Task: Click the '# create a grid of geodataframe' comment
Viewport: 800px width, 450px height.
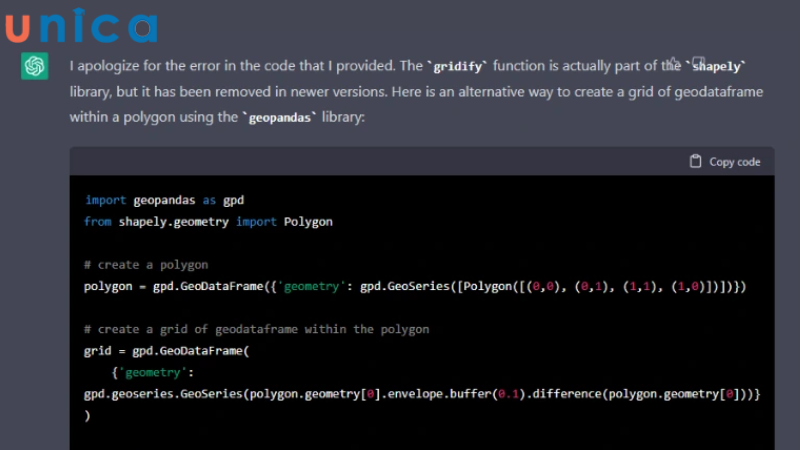Action: click(x=256, y=329)
